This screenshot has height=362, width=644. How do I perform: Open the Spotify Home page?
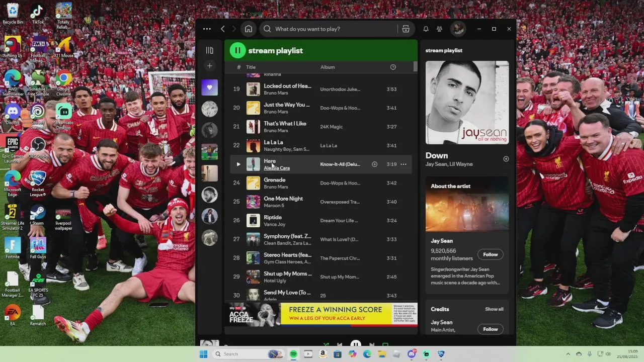[249, 29]
